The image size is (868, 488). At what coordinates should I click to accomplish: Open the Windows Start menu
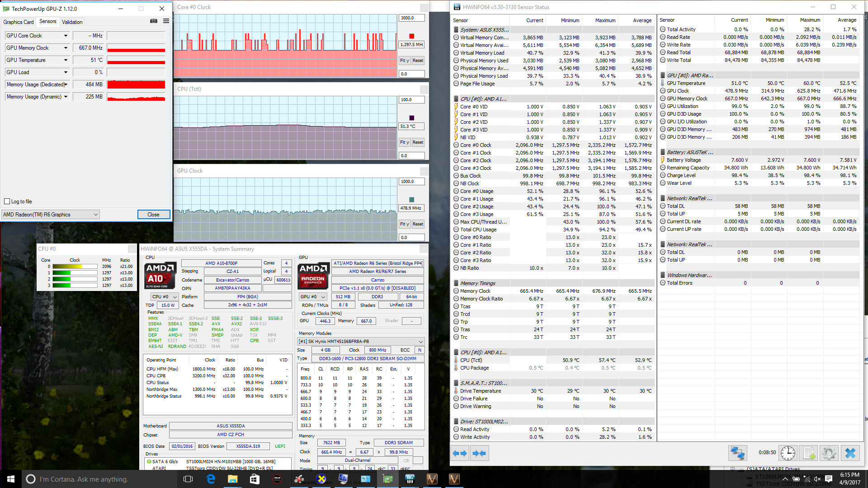point(11,479)
